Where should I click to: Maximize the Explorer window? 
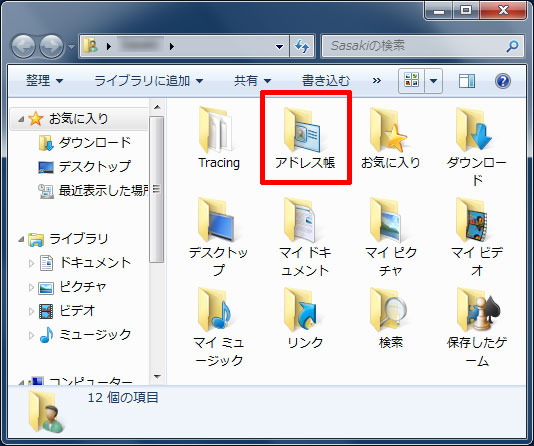466,11
